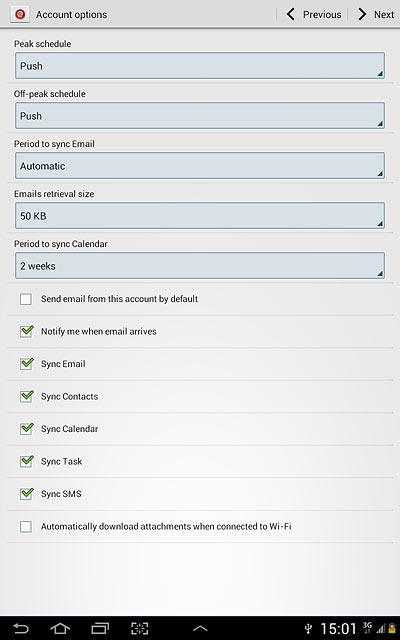
Task: Open the Peak schedule dropdown
Action: pyautogui.click(x=200, y=65)
